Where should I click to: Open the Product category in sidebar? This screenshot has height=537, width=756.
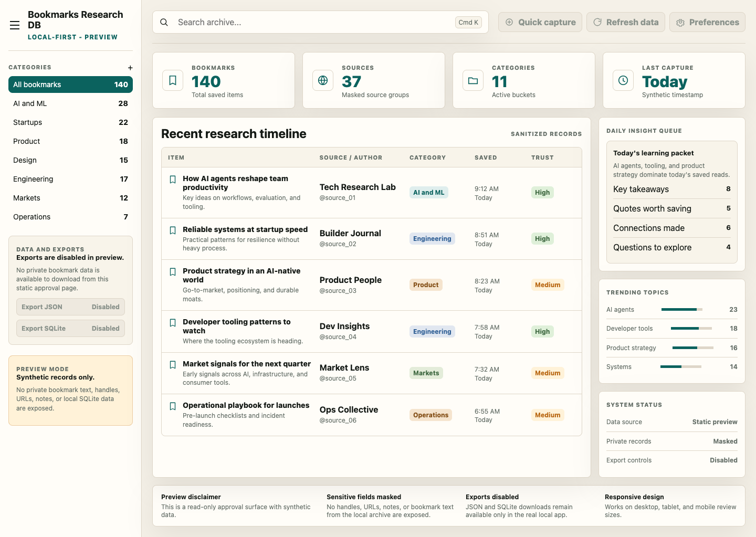click(x=70, y=141)
